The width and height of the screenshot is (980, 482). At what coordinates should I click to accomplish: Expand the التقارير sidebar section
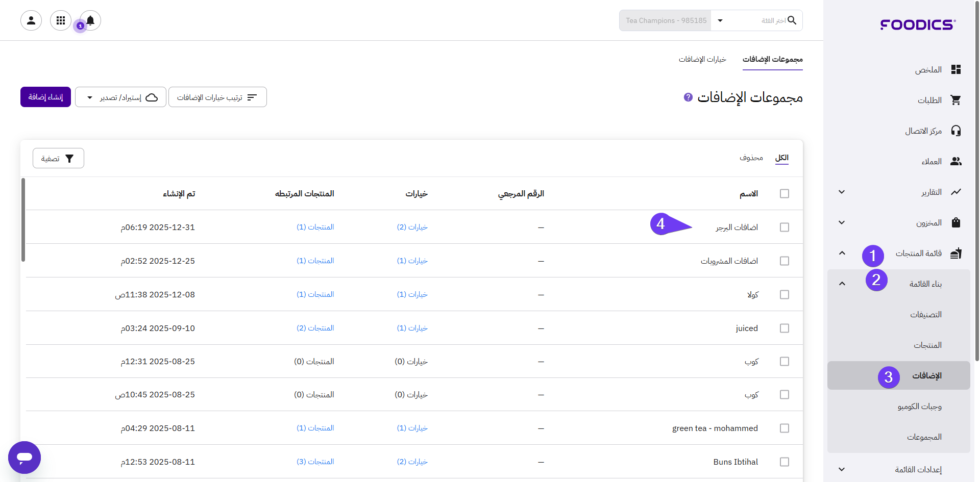coord(842,192)
